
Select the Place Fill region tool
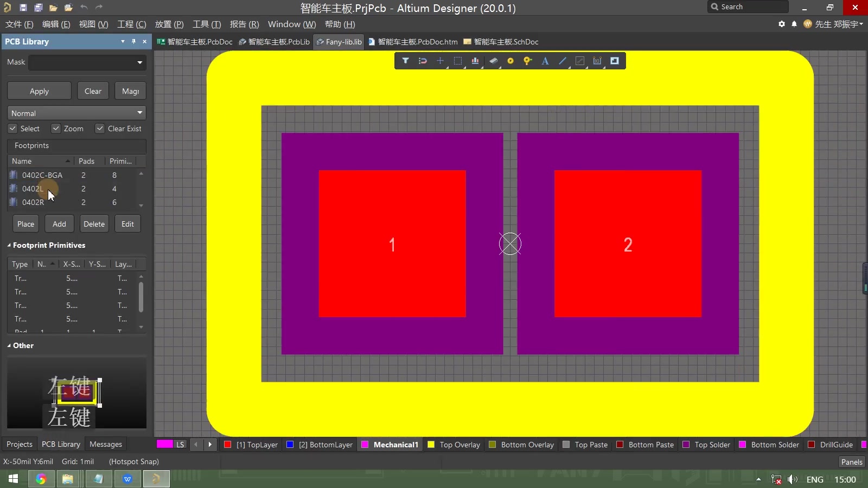[x=615, y=61]
